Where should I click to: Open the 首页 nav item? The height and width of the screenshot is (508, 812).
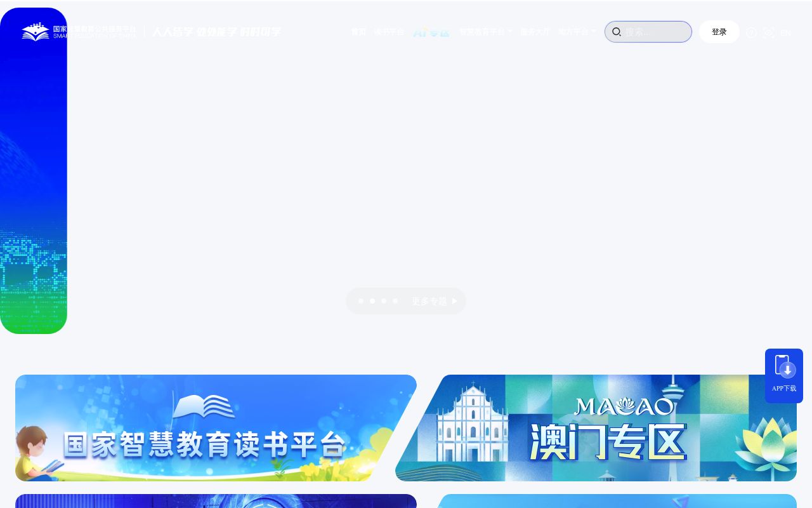pyautogui.click(x=358, y=32)
